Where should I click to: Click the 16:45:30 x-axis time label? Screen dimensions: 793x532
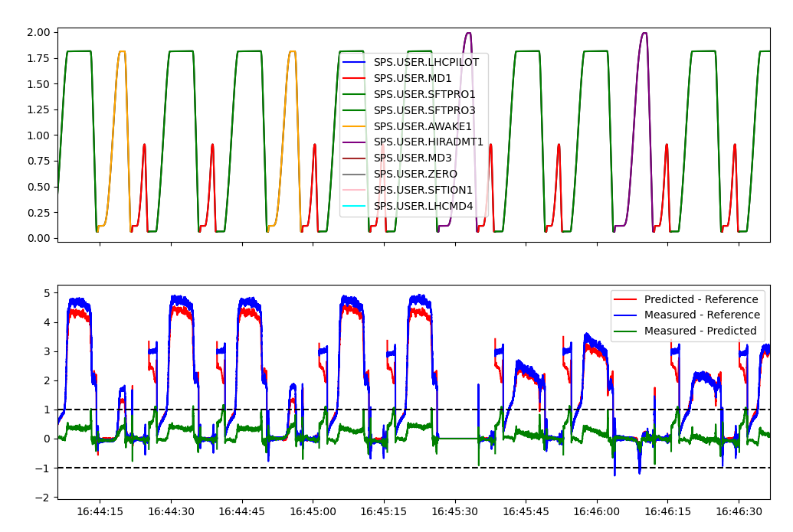coord(454,511)
